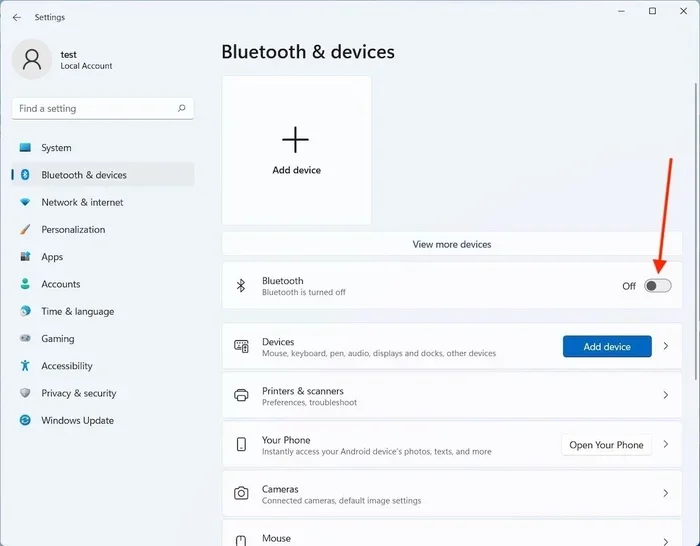Viewport: 700px width, 546px height.
Task: Click the Accessibility figure icon
Action: tap(25, 365)
